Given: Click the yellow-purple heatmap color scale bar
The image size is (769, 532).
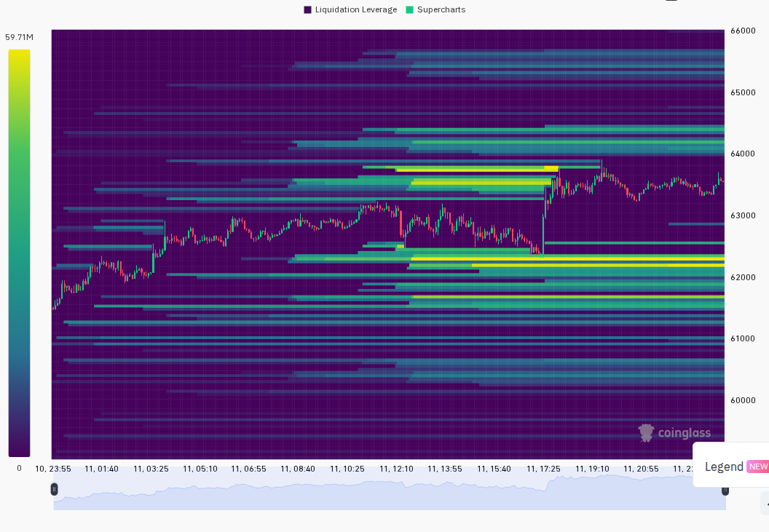Looking at the screenshot, I should click(19, 253).
